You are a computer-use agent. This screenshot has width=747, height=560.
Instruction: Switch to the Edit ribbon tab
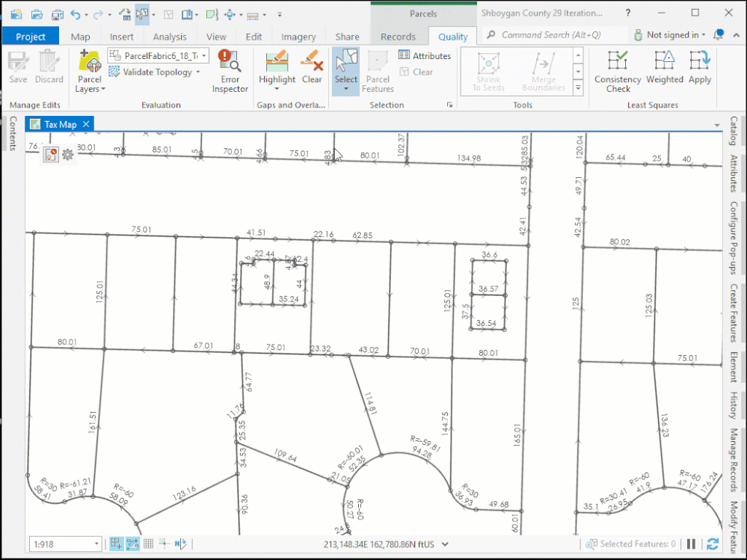coord(253,35)
